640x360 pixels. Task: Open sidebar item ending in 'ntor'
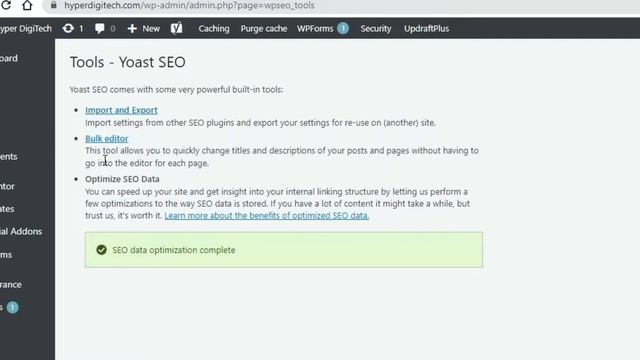tap(7, 187)
